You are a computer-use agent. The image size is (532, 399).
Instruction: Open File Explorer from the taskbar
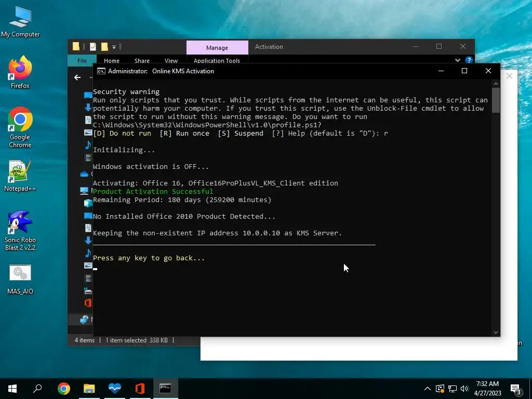click(x=89, y=389)
